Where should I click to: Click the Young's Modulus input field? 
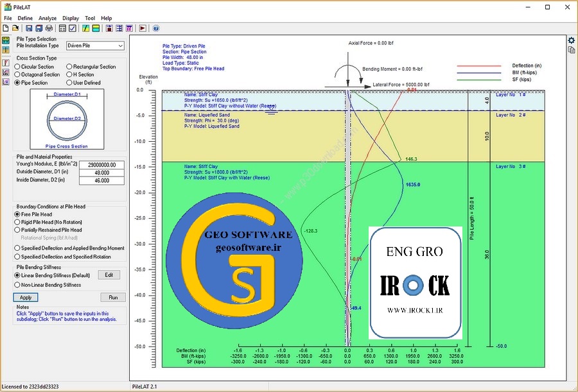(101, 165)
